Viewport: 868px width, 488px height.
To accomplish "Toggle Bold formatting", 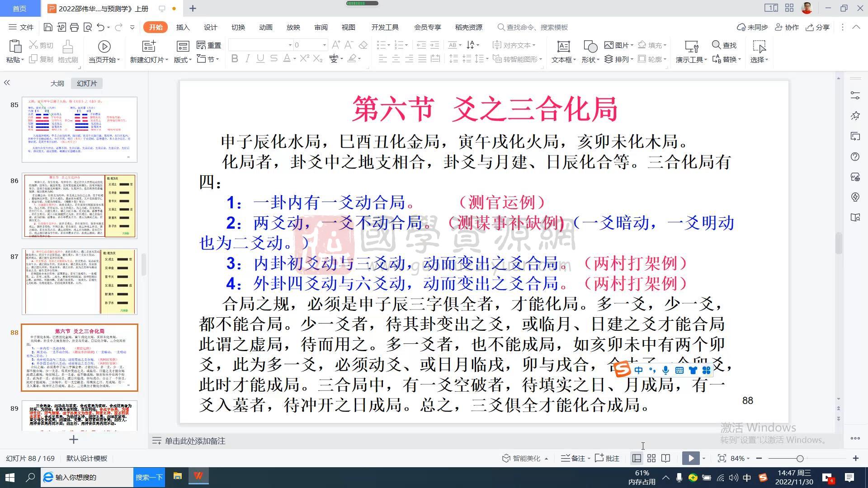I will [235, 59].
